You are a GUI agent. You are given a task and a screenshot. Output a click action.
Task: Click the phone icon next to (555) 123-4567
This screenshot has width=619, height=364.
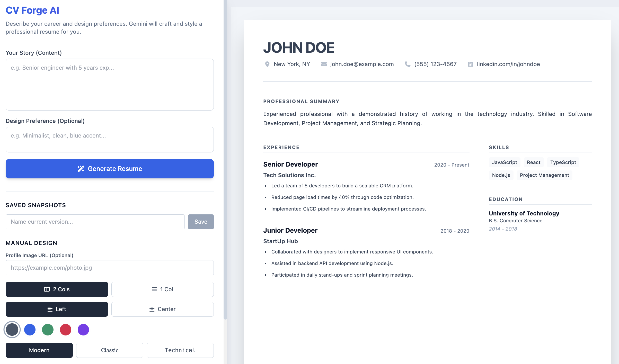pyautogui.click(x=407, y=64)
